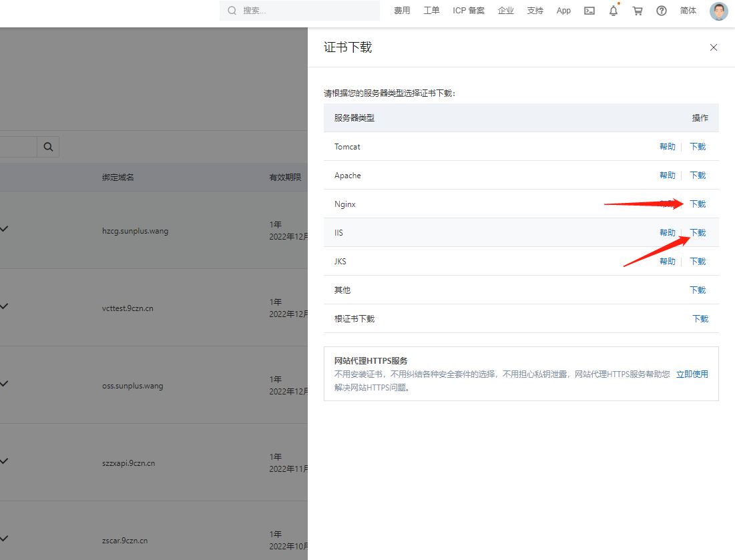Click the 绑定域名 column header

click(117, 177)
